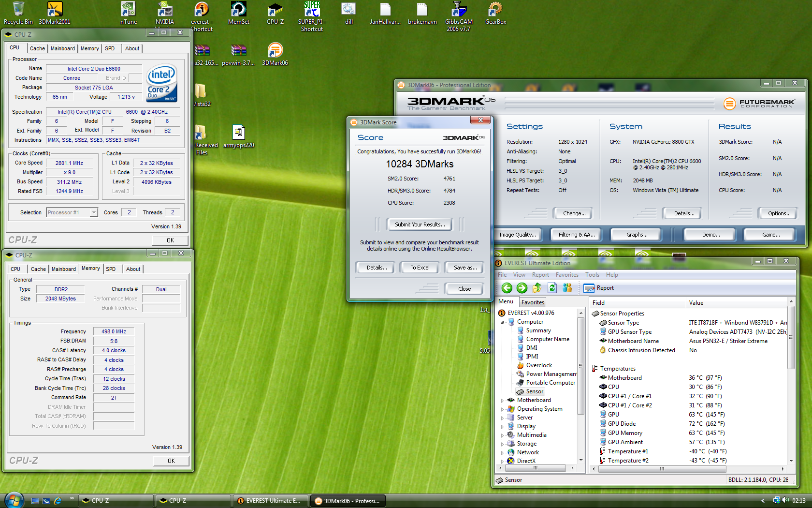The image size is (812, 508).
Task: Click Image Quality button in 3DMark06
Action: tap(517, 235)
